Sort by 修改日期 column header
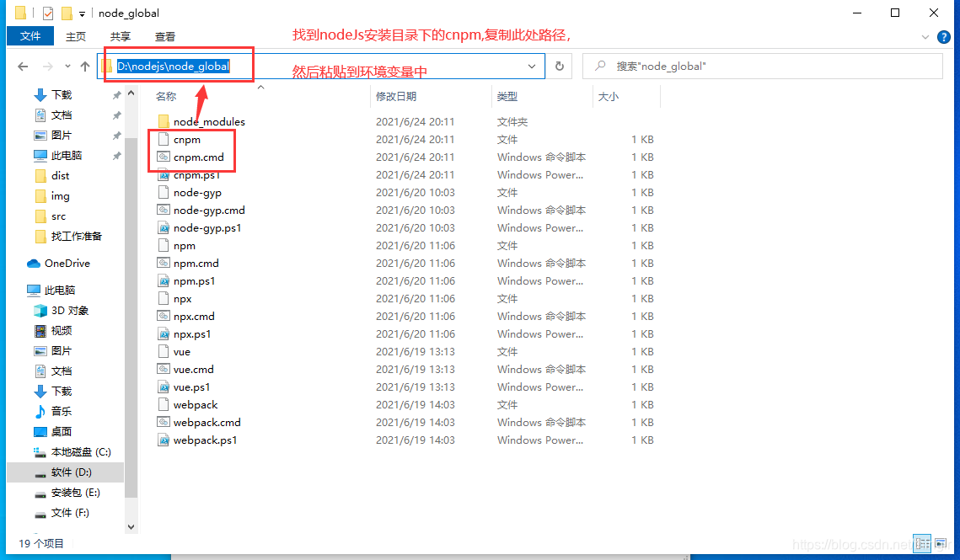This screenshot has height=560, width=960. coord(396,96)
